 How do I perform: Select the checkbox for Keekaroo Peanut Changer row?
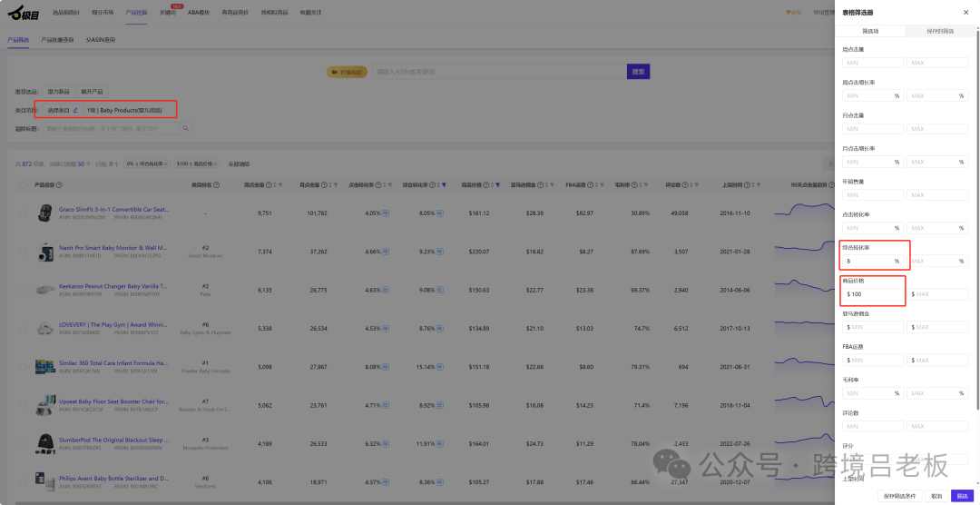point(23,290)
